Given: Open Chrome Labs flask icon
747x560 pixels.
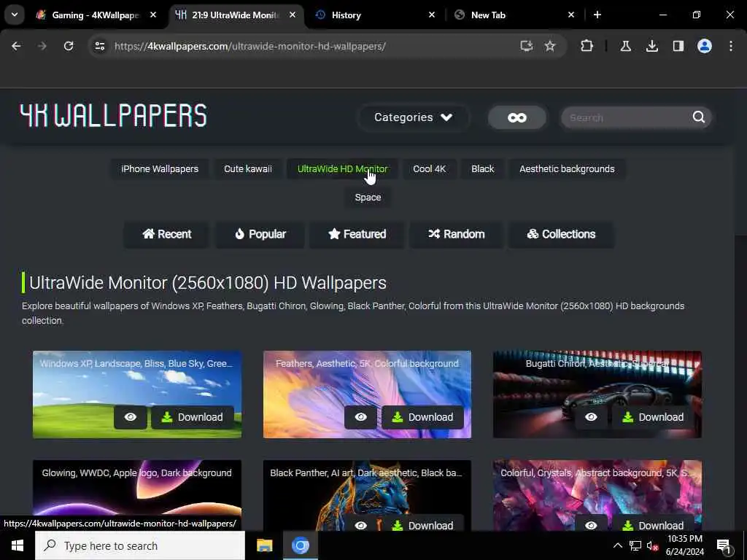Looking at the screenshot, I should [x=625, y=46].
